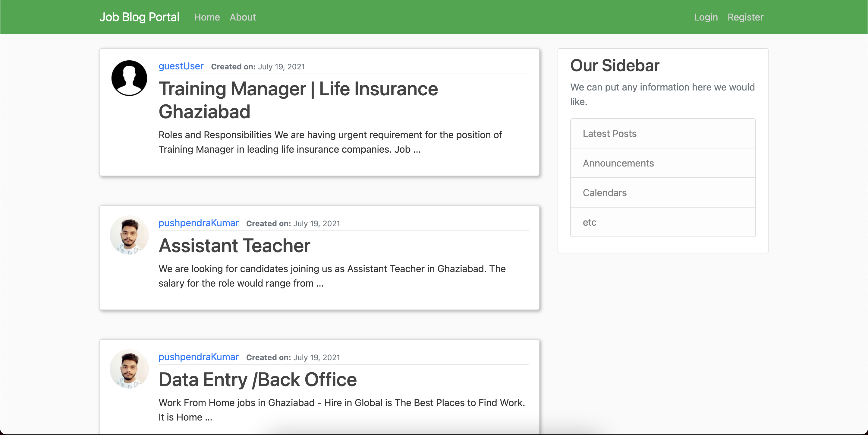Open the Training Manager Life Insurance post
The height and width of the screenshot is (435, 868).
tap(298, 100)
